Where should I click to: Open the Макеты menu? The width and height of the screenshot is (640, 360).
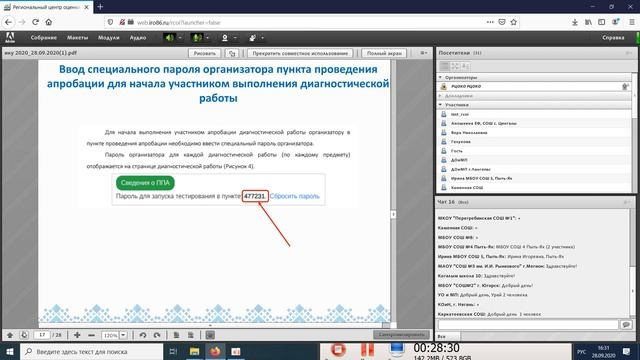[x=78, y=38]
